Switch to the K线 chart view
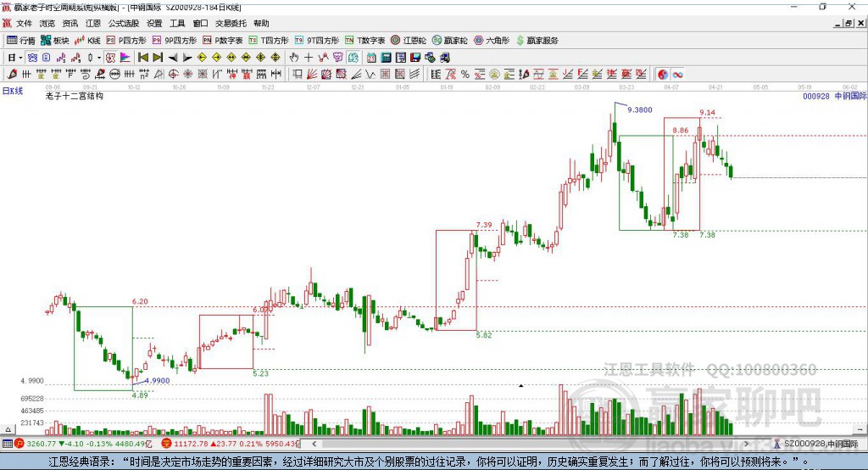The height and width of the screenshot is (470, 868). pyautogui.click(x=87, y=41)
